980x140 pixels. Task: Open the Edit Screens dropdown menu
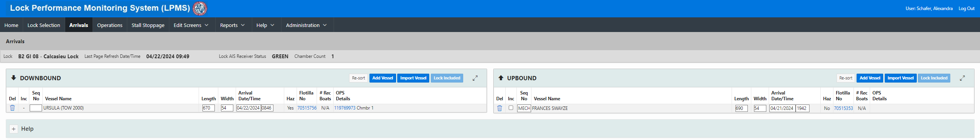point(191,25)
